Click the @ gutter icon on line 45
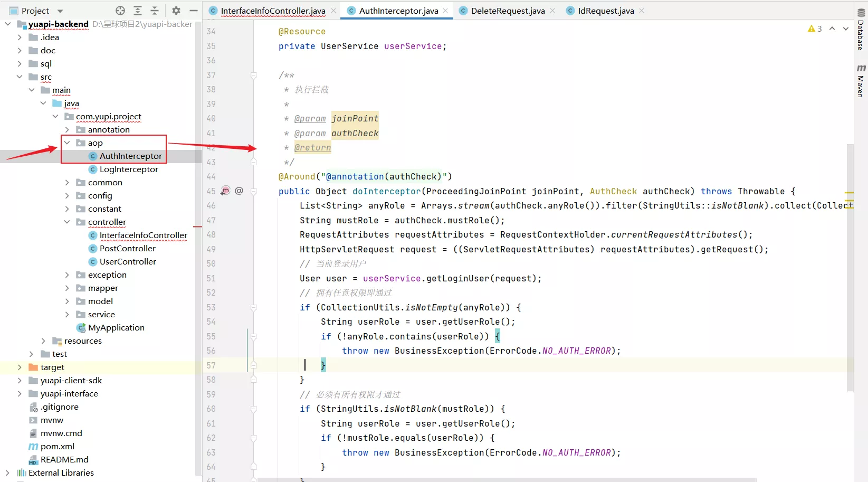 tap(239, 191)
